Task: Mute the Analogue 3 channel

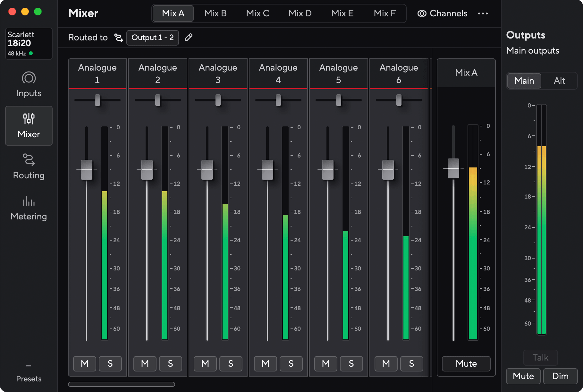Action: [205, 363]
